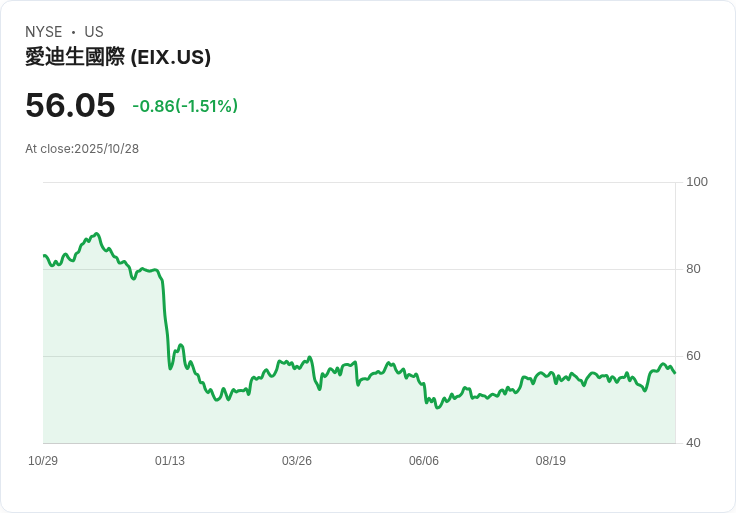Screen dimensions: 736x513
Task: Click the stock title 愛迪生國際 (EIX.US)
Action: point(118,58)
